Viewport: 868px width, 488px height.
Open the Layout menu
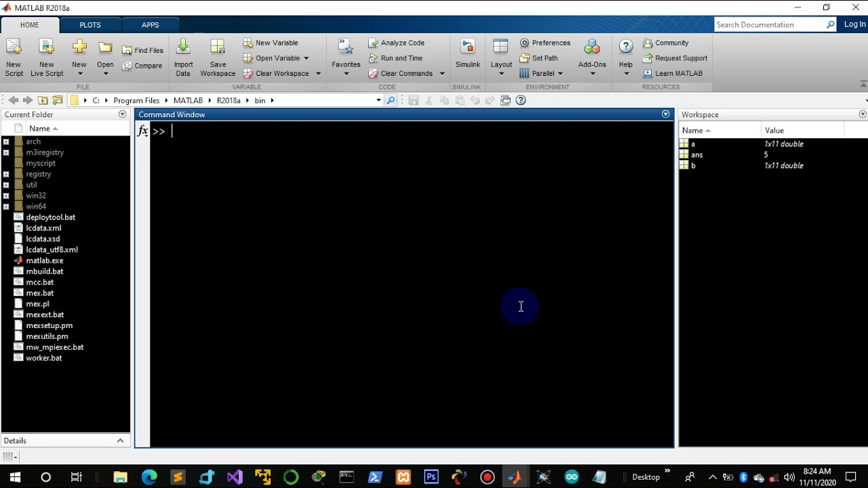[501, 58]
